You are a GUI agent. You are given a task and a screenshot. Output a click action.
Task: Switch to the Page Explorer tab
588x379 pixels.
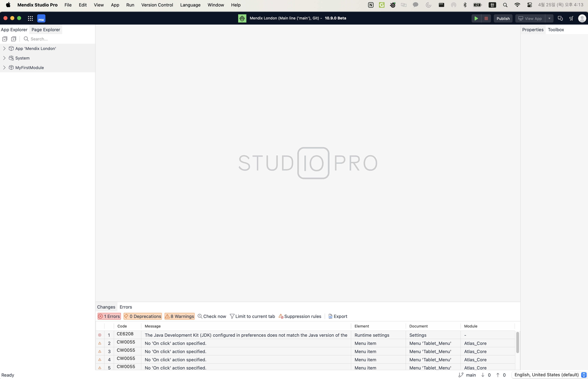click(x=46, y=30)
